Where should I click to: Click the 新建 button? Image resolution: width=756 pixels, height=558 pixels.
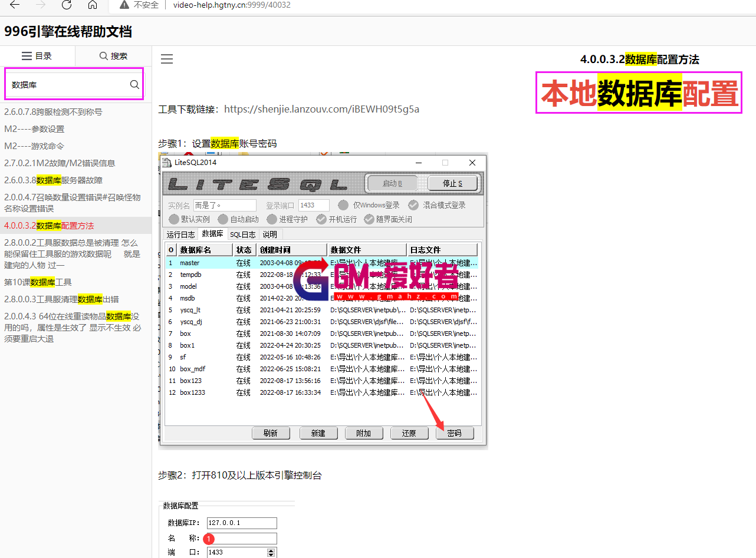pyautogui.click(x=318, y=433)
